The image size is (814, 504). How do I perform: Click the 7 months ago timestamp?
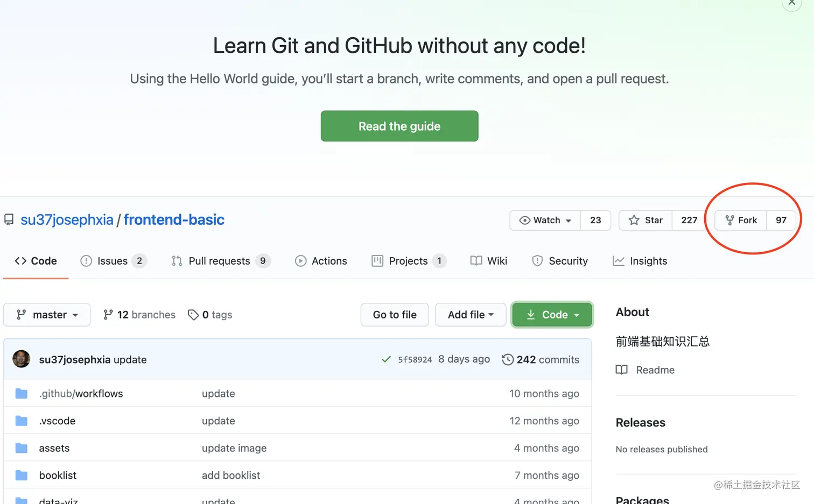coord(547,475)
